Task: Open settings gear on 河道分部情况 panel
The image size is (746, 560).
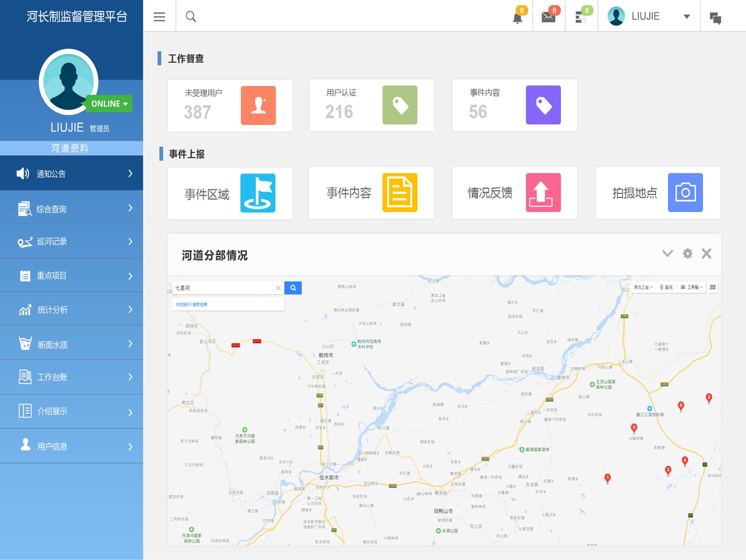Action: pos(687,254)
